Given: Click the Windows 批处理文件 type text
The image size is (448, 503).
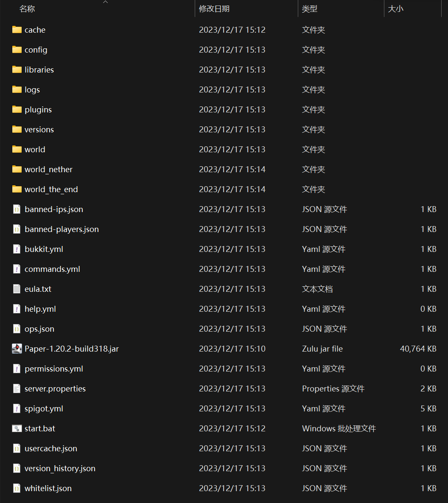Looking at the screenshot, I should tap(339, 428).
